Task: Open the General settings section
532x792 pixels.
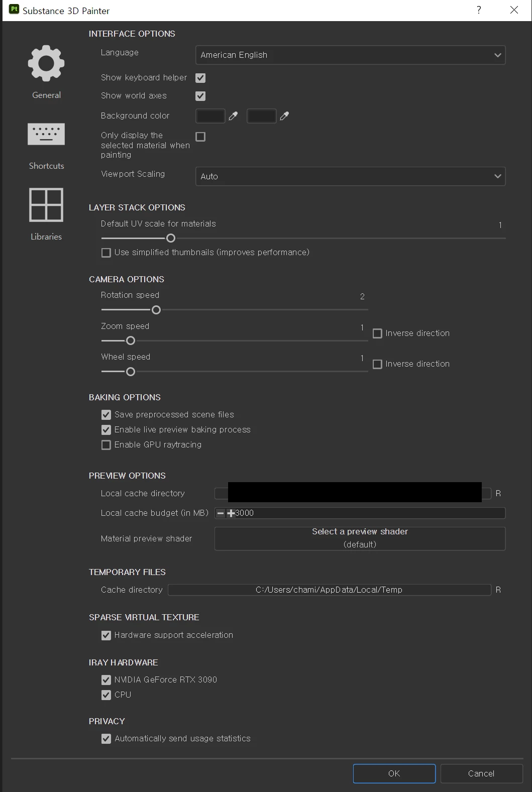Action: click(46, 71)
